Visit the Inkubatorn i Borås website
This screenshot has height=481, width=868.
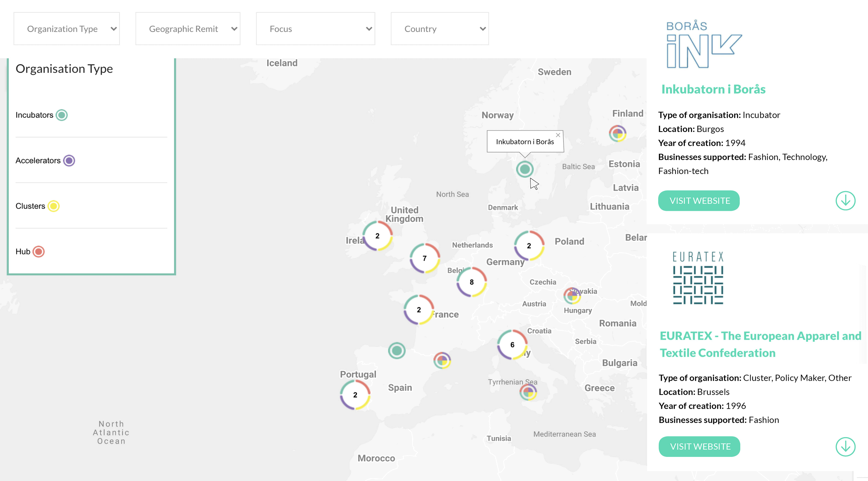click(x=699, y=201)
